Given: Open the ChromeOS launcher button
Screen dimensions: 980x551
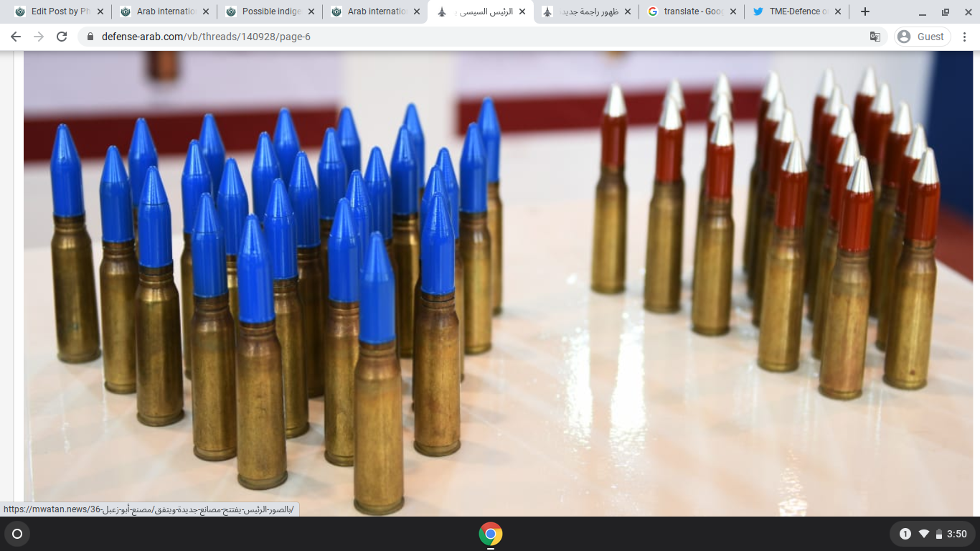Looking at the screenshot, I should coord(17,534).
